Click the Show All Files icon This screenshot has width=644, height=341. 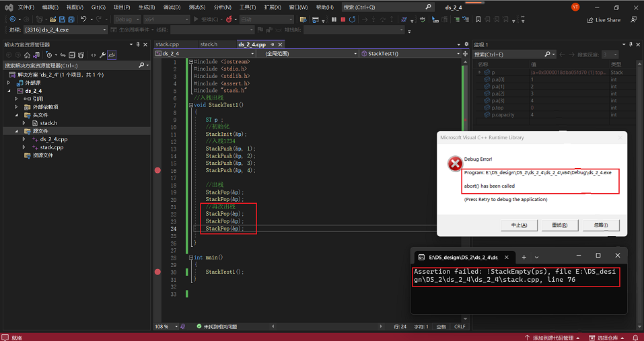[81, 55]
